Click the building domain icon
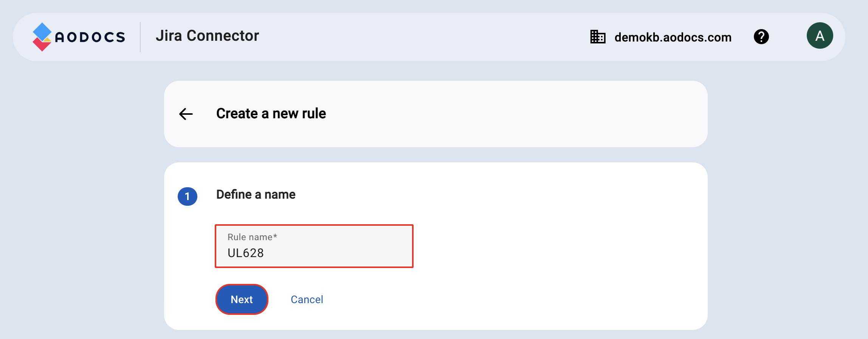This screenshot has width=868, height=339. (598, 37)
